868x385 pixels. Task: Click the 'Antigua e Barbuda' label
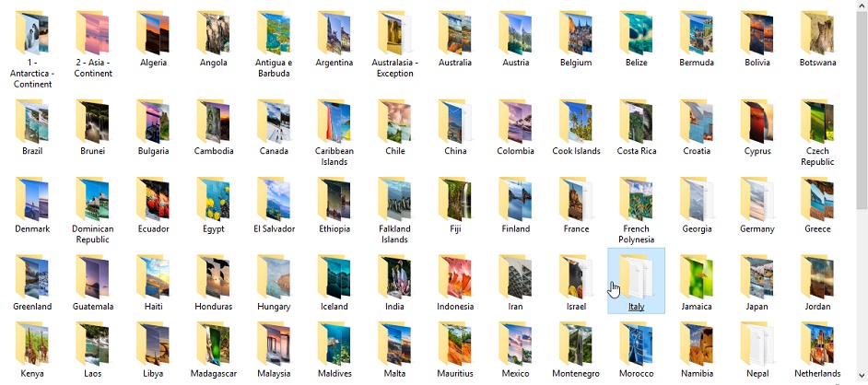click(274, 68)
